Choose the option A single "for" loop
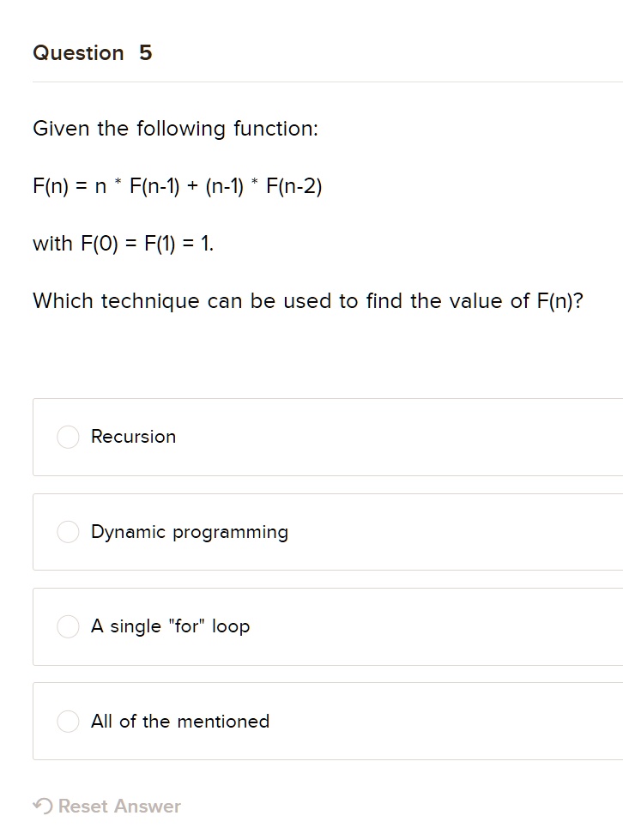 67,626
